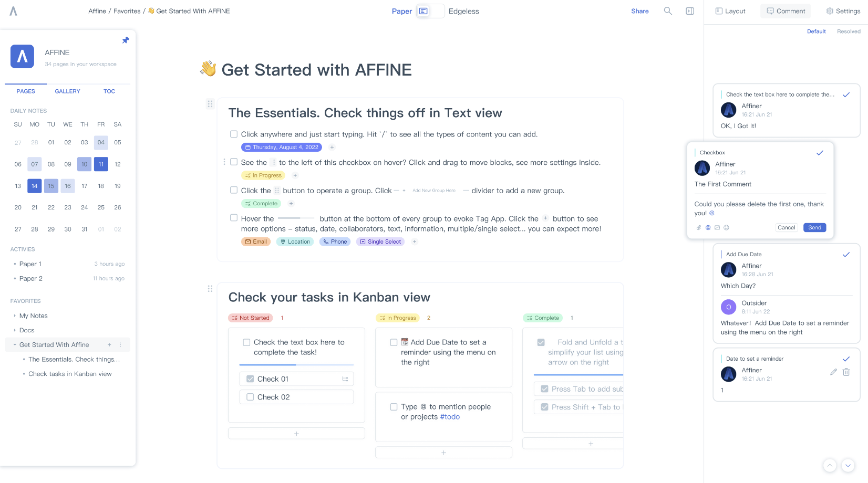
Task: Click the mention @ icon in reply toolbar
Action: click(x=708, y=228)
